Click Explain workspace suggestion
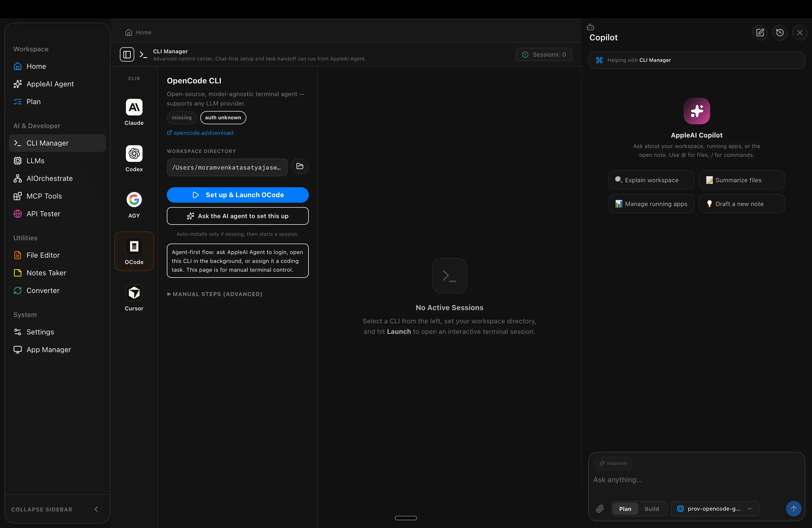This screenshot has height=528, width=812. pos(651,180)
